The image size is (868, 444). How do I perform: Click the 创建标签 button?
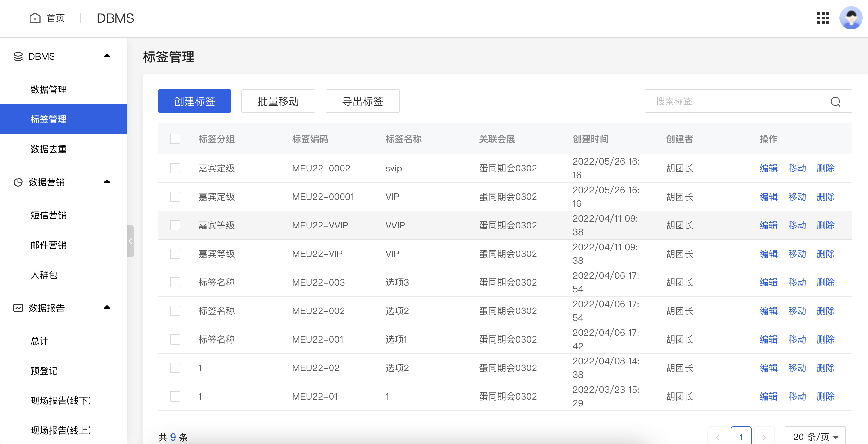[194, 101]
